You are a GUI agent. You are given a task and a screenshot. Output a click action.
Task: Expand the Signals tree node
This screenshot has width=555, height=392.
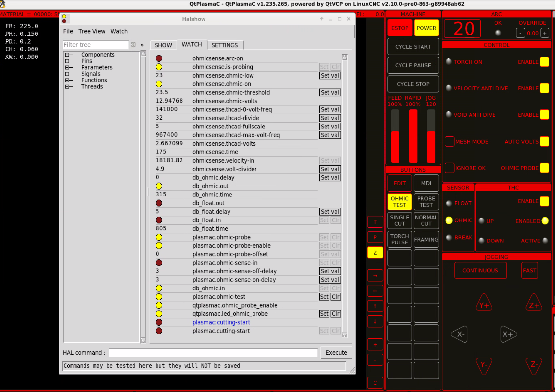(x=67, y=74)
